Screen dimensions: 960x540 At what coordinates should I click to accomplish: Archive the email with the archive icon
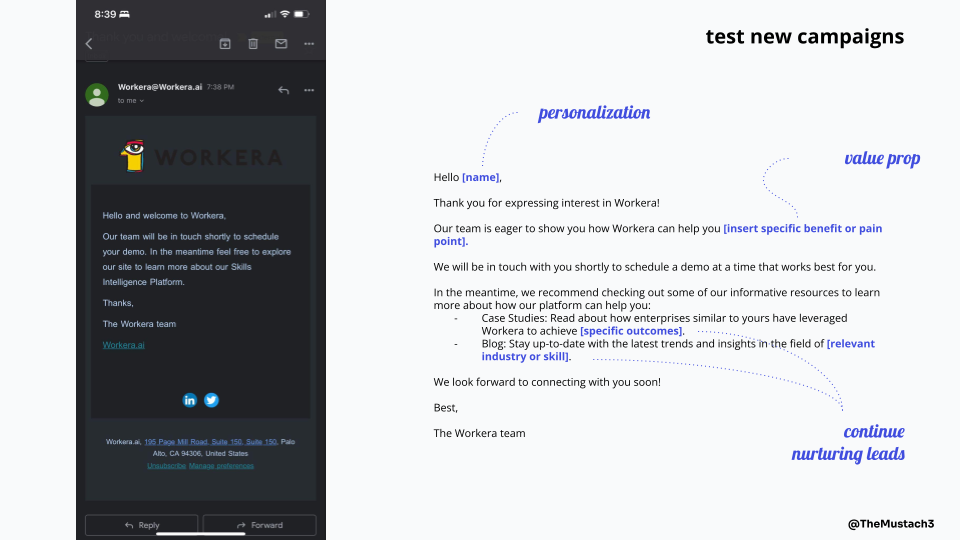coord(225,43)
